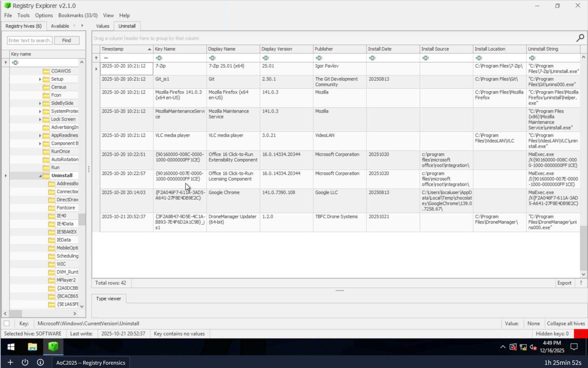Open the Uninstall String filter icon
Screen dimensions: 588x368
(532, 58)
